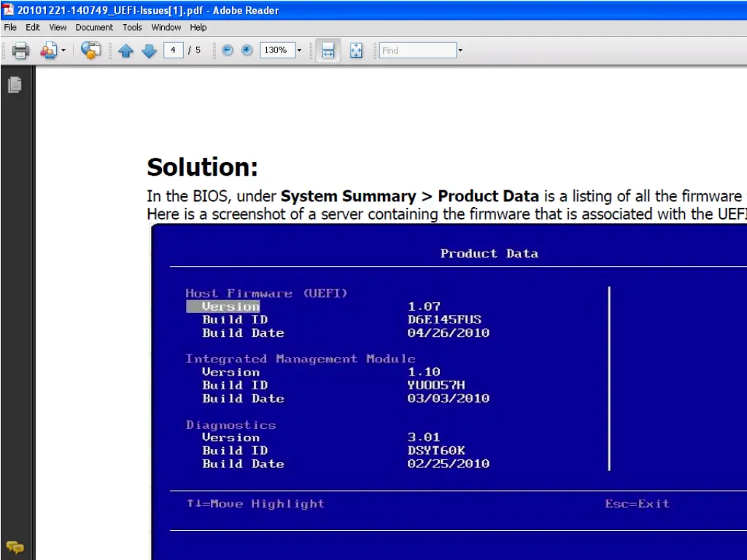Click the 130% zoom value field
This screenshot has width=747, height=560.
click(276, 50)
